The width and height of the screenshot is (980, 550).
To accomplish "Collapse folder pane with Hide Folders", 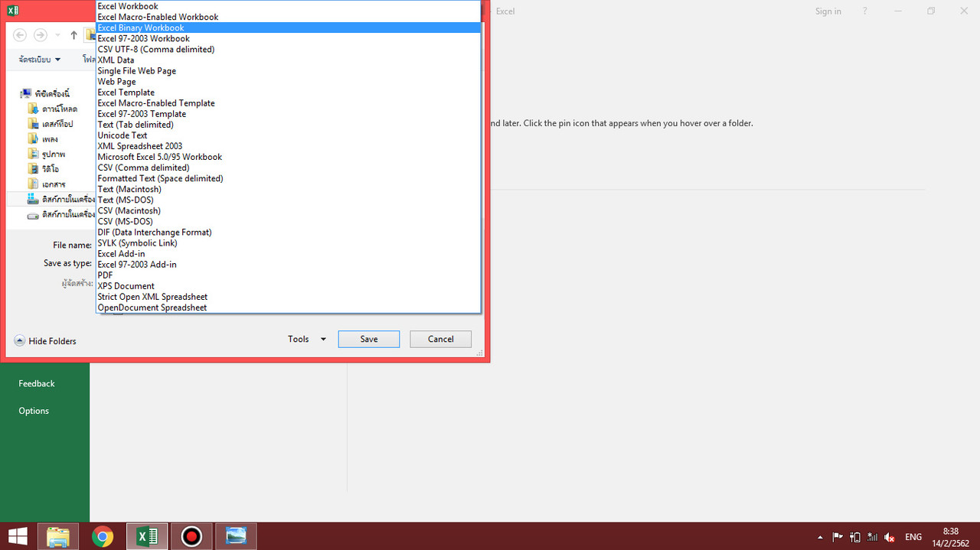I will [x=45, y=341].
